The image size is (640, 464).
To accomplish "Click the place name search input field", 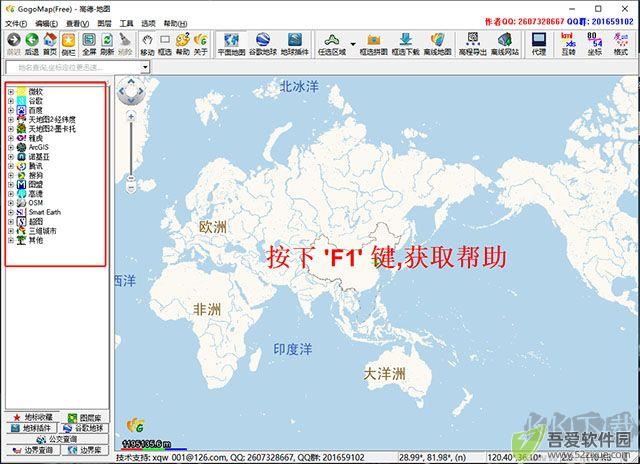I will pyautogui.click(x=73, y=67).
